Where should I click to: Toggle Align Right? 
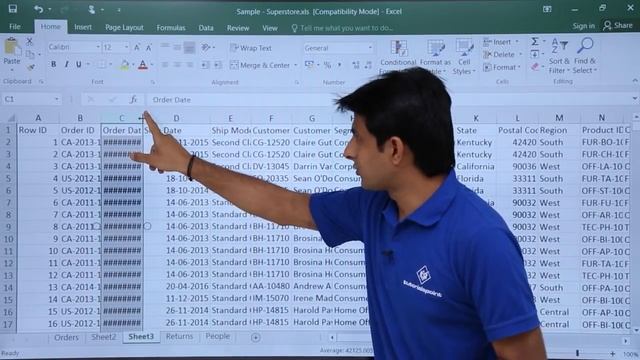click(x=190, y=65)
